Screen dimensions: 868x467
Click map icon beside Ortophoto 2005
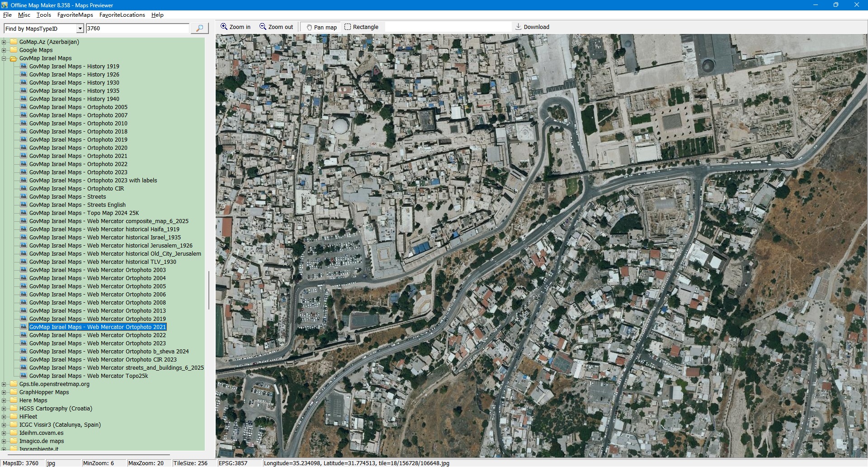click(24, 107)
